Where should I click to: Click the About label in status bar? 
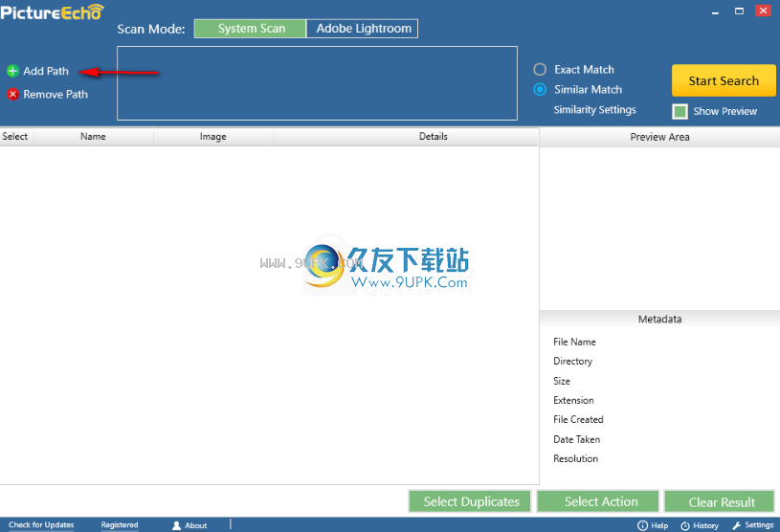(x=196, y=525)
